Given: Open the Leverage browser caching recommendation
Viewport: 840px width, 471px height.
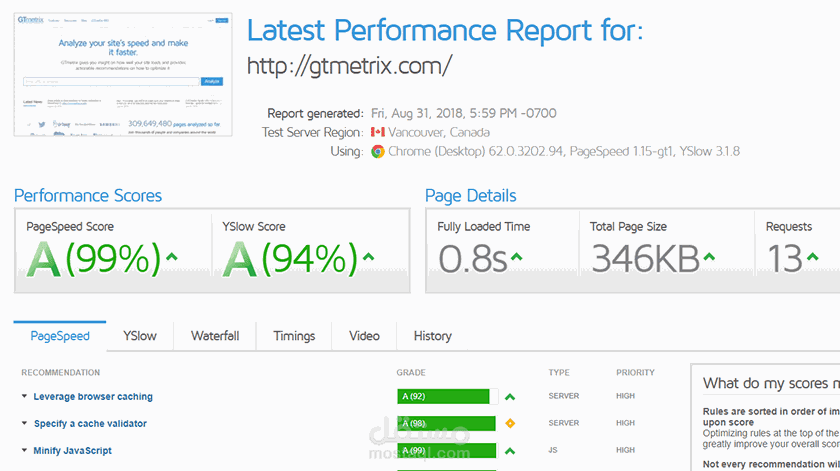Looking at the screenshot, I should coord(93,397).
